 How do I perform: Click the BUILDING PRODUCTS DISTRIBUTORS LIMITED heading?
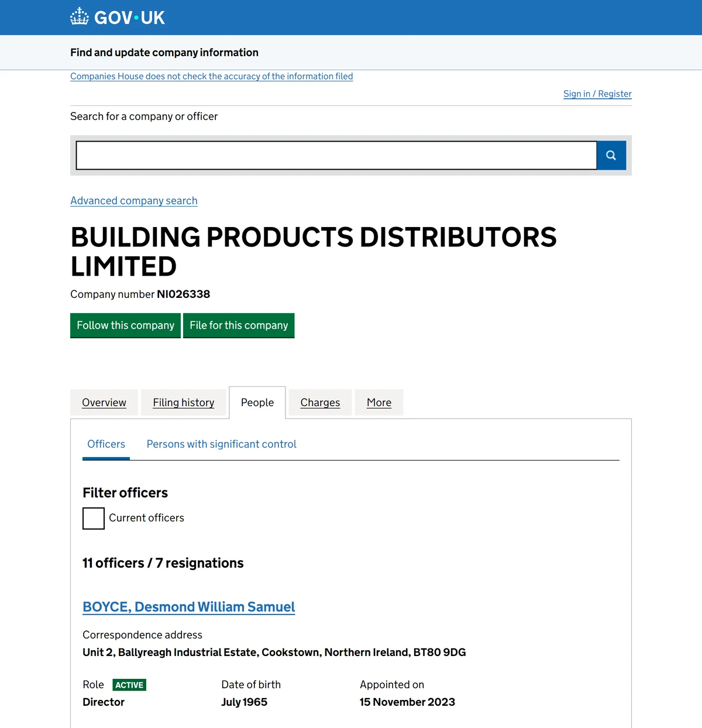[x=314, y=252]
